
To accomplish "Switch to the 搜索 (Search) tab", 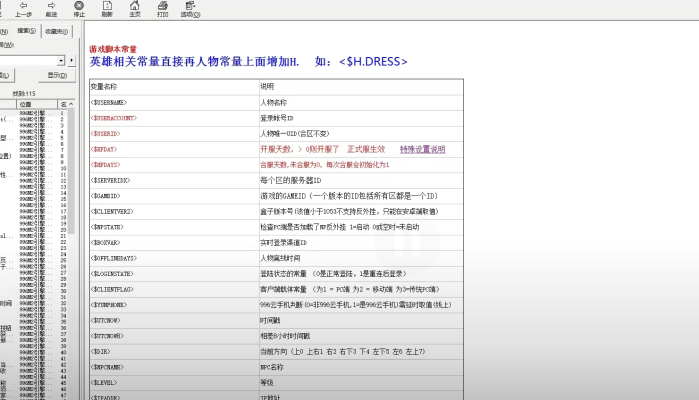I will click(x=27, y=31).
